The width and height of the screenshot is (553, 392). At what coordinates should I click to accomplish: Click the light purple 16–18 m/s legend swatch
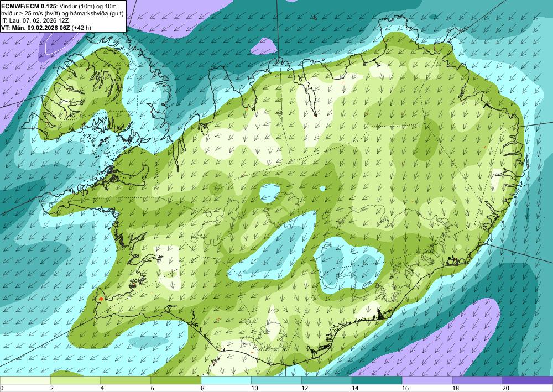coord(427,380)
